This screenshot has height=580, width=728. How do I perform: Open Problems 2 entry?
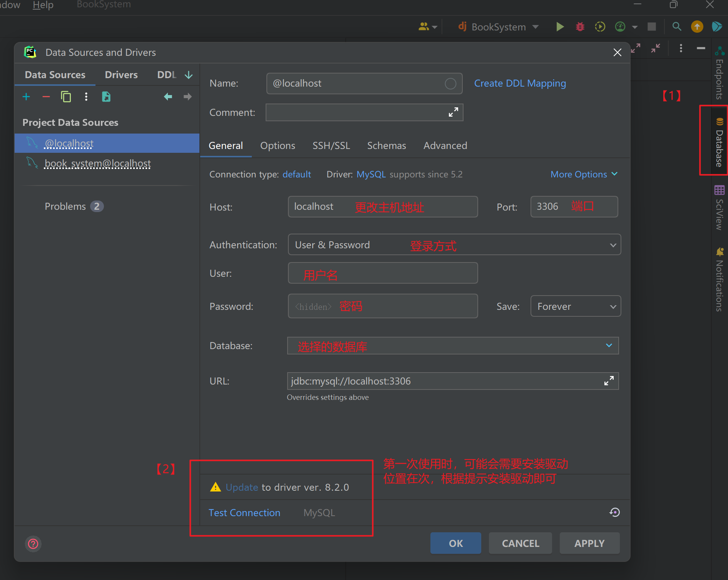pos(74,206)
